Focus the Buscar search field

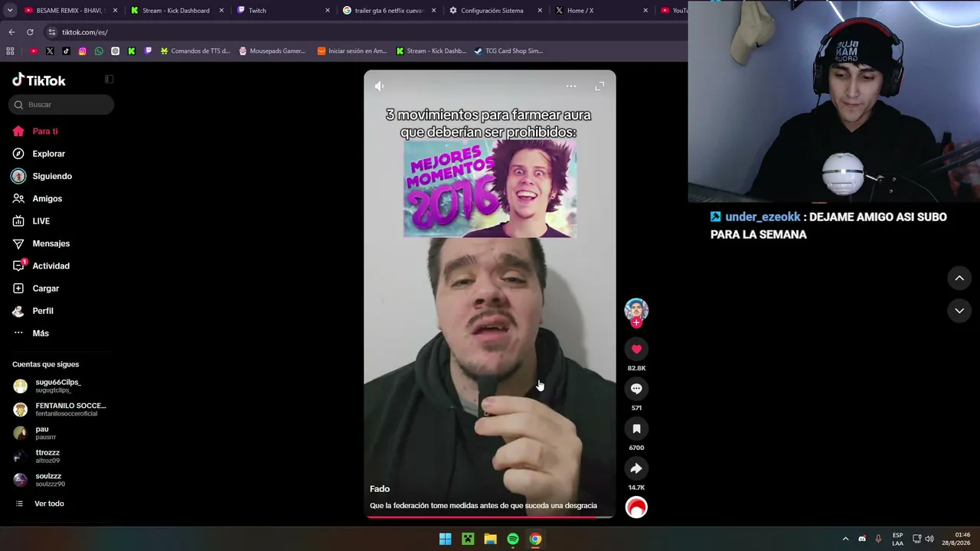pyautogui.click(x=61, y=105)
